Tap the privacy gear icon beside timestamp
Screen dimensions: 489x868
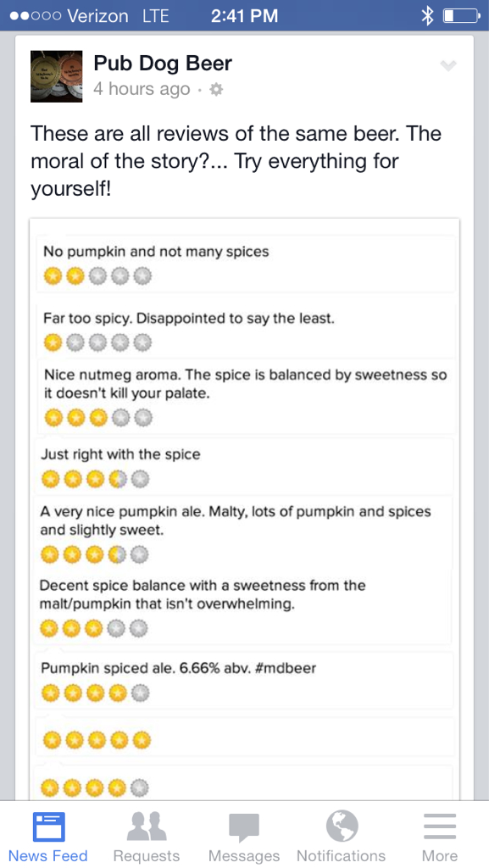[x=217, y=89]
